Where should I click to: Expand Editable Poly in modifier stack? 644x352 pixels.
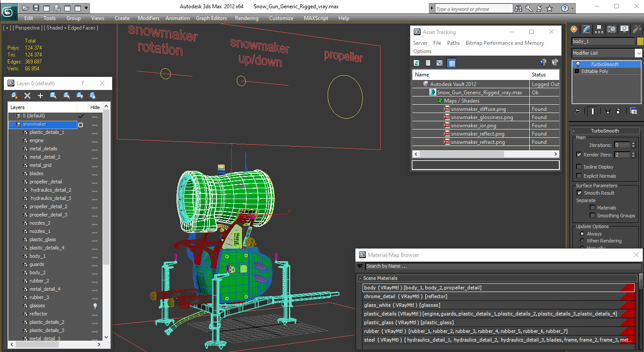577,71
